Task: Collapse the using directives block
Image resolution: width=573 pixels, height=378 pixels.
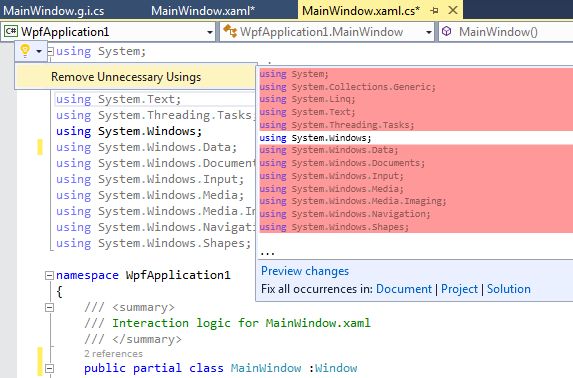Action: pyautogui.click(x=51, y=51)
